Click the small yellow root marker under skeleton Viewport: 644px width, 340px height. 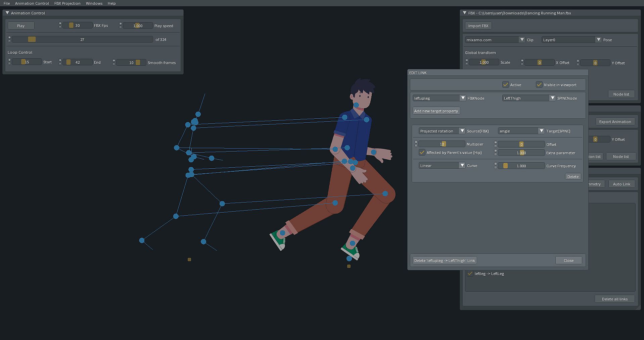coord(189,260)
